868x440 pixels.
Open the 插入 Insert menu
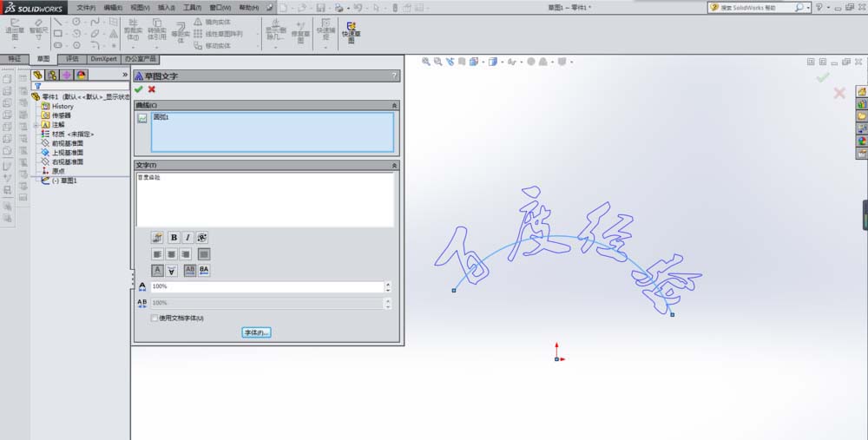(167, 8)
